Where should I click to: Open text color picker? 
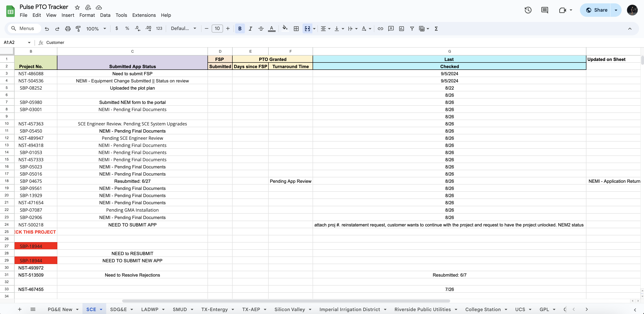coord(272,29)
